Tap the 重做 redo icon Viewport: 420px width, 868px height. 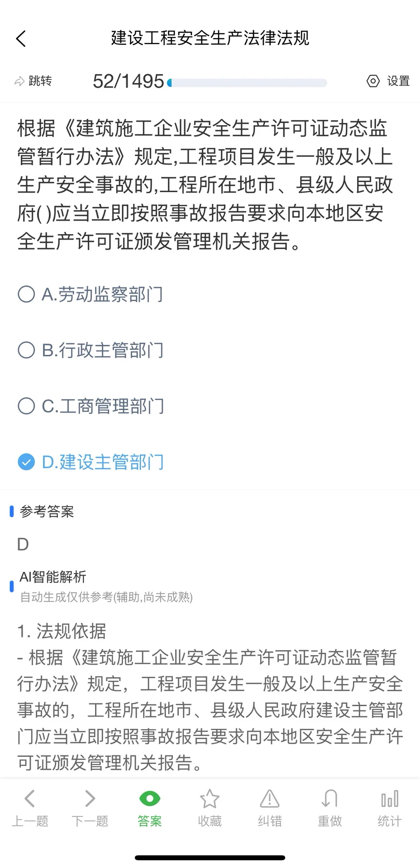pos(329,799)
